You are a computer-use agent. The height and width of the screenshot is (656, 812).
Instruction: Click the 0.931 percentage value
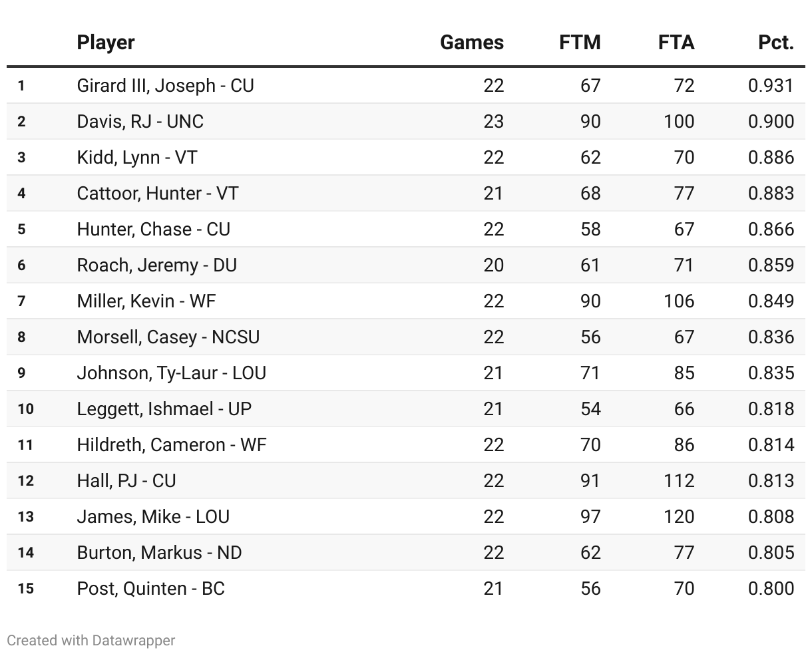771,85
